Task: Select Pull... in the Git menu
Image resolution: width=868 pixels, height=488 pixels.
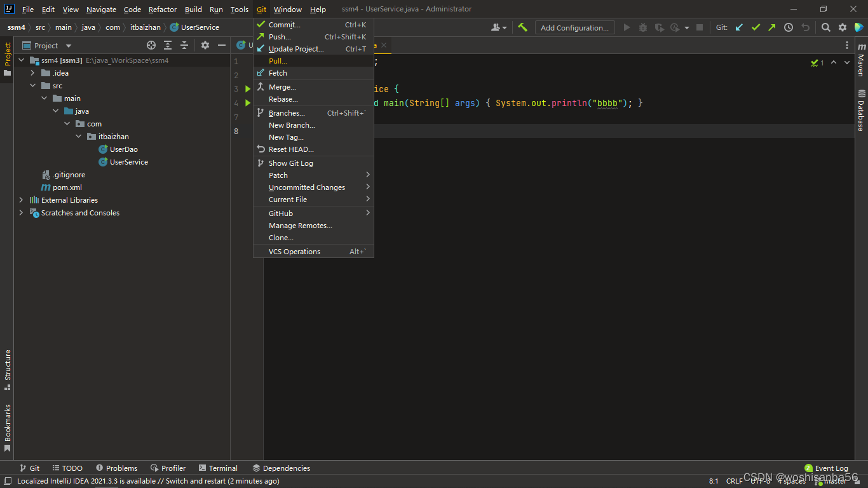Action: tap(313, 61)
